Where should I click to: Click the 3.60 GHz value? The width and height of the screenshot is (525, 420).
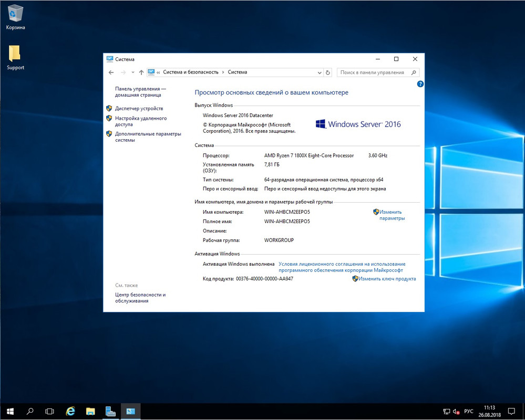click(x=378, y=155)
